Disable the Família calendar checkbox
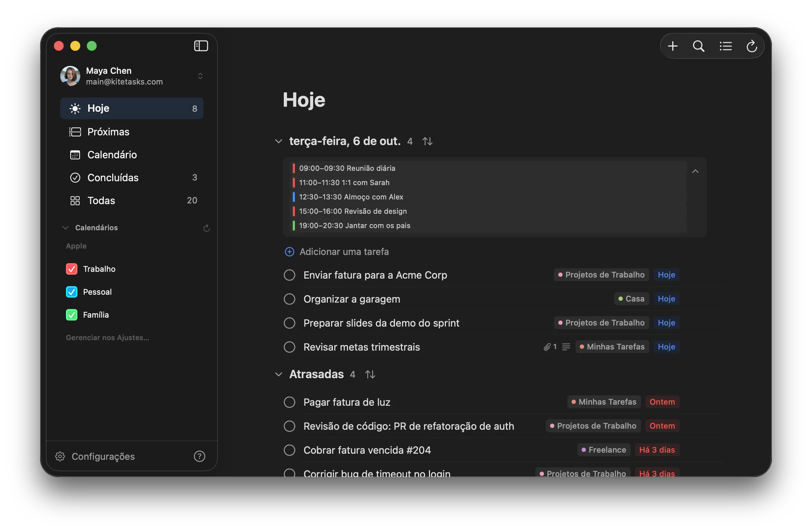This screenshot has height=530, width=812. [72, 315]
